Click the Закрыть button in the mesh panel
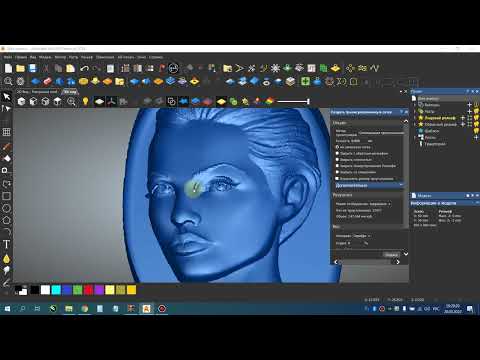The image size is (480, 360). tap(391, 255)
